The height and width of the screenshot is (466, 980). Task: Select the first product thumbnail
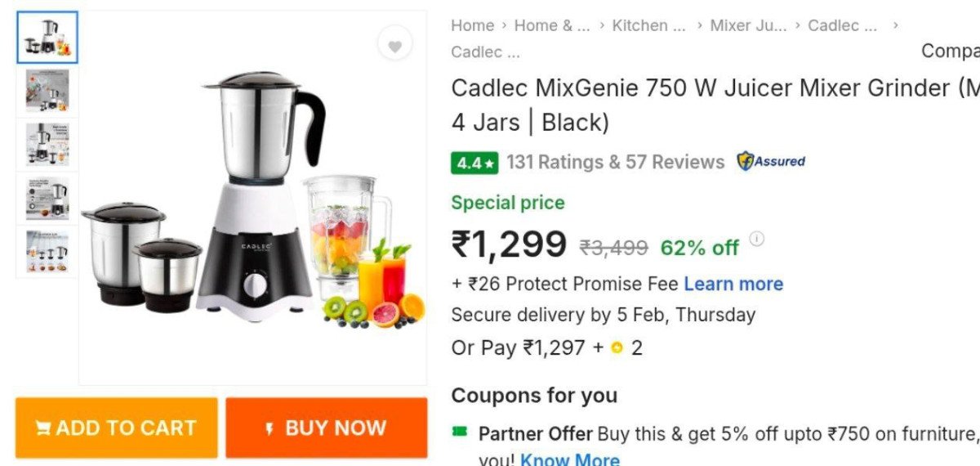(47, 37)
